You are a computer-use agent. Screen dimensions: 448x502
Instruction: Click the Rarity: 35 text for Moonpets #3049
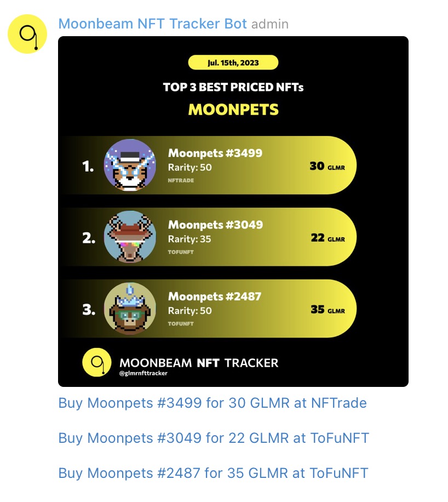189,239
